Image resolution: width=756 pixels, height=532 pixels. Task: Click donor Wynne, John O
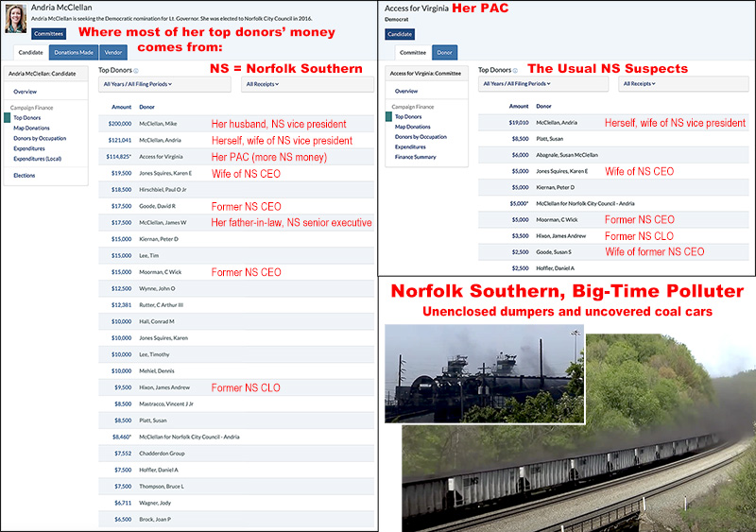(157, 288)
